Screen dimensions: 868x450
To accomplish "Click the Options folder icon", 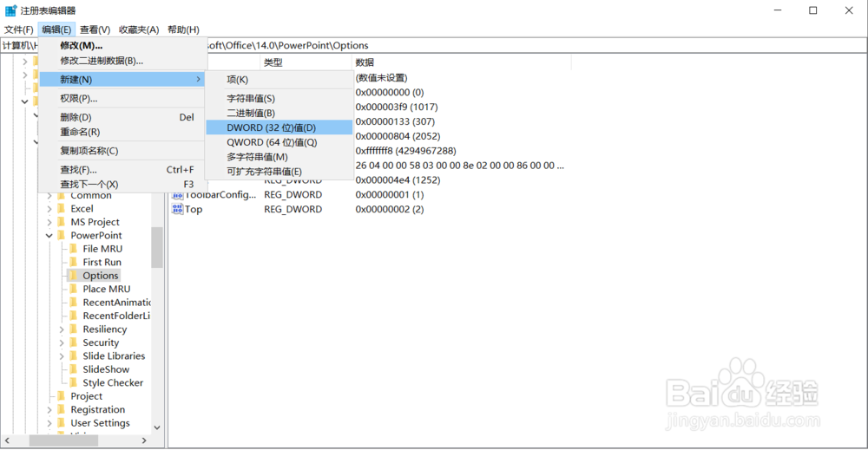I will click(x=74, y=276).
